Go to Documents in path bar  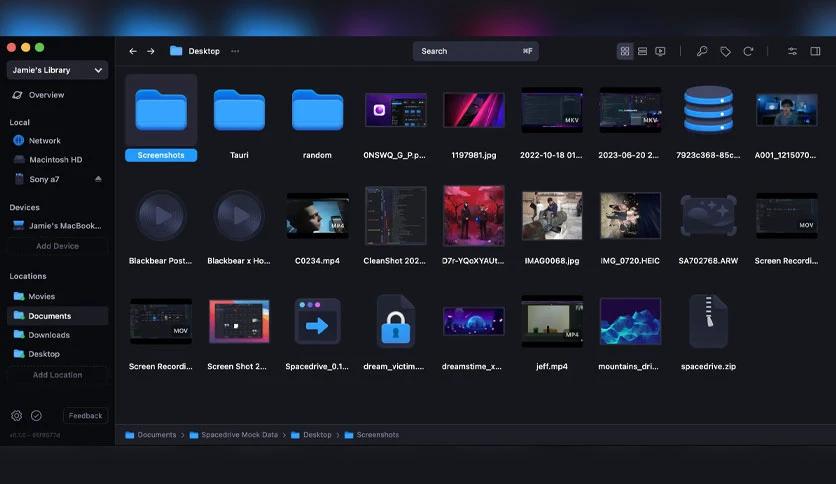pyautogui.click(x=151, y=435)
